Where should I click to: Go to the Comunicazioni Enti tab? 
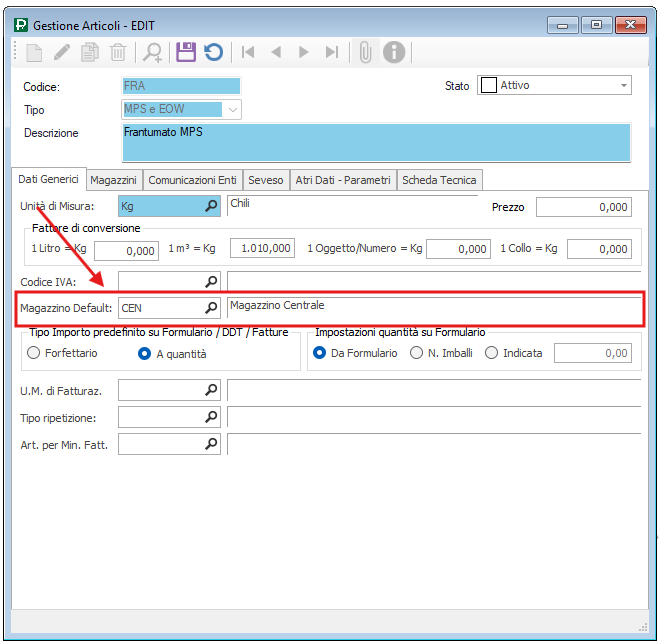pyautogui.click(x=192, y=180)
